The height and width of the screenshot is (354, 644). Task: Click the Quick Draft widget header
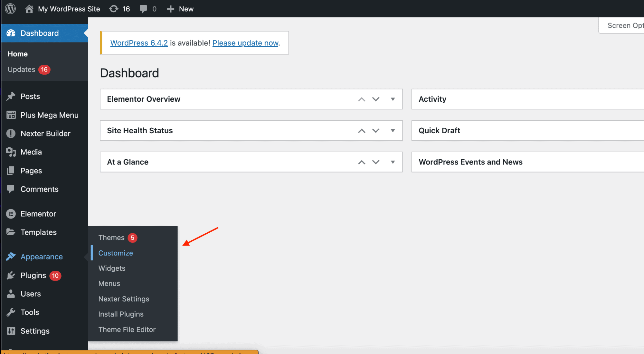click(x=528, y=131)
